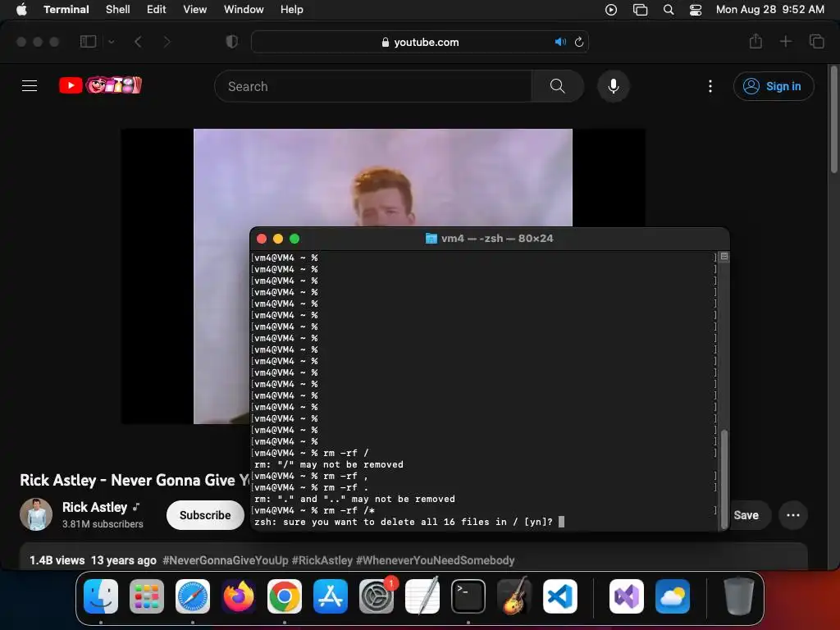Open a new Safari tab
The height and width of the screenshot is (630, 840).
(x=786, y=41)
